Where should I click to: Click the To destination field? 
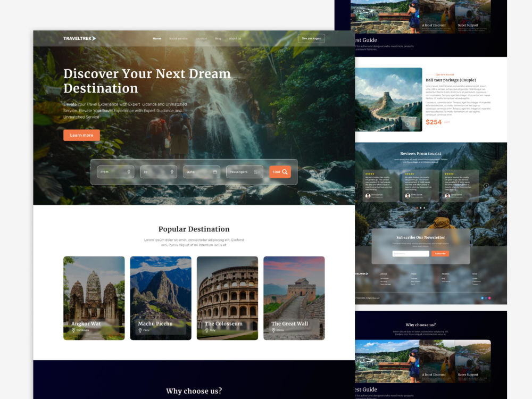coord(159,172)
